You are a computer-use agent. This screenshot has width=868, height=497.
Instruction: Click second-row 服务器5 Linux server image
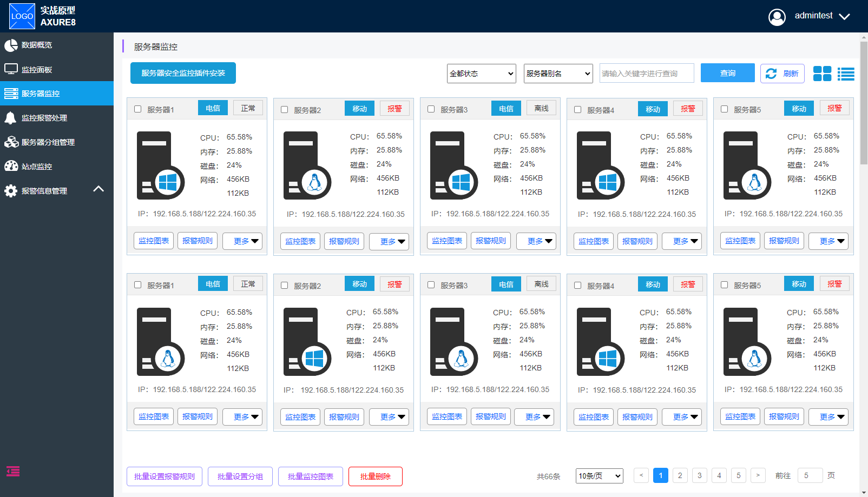(747, 342)
